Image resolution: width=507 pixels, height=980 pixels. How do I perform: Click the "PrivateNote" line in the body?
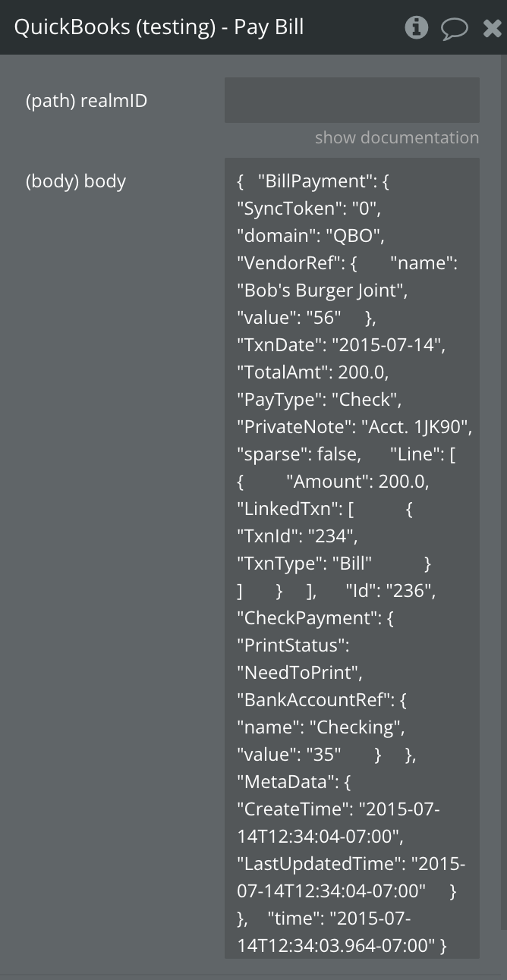(x=354, y=427)
